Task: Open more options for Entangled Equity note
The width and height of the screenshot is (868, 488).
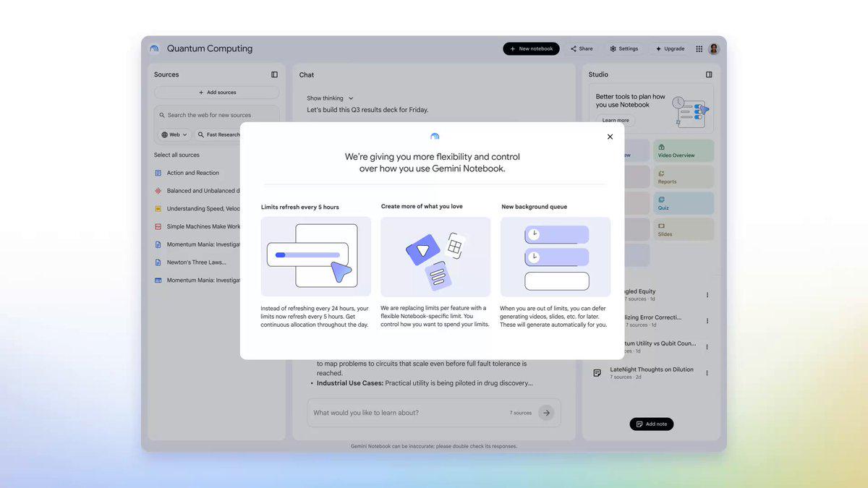Action: tap(707, 295)
